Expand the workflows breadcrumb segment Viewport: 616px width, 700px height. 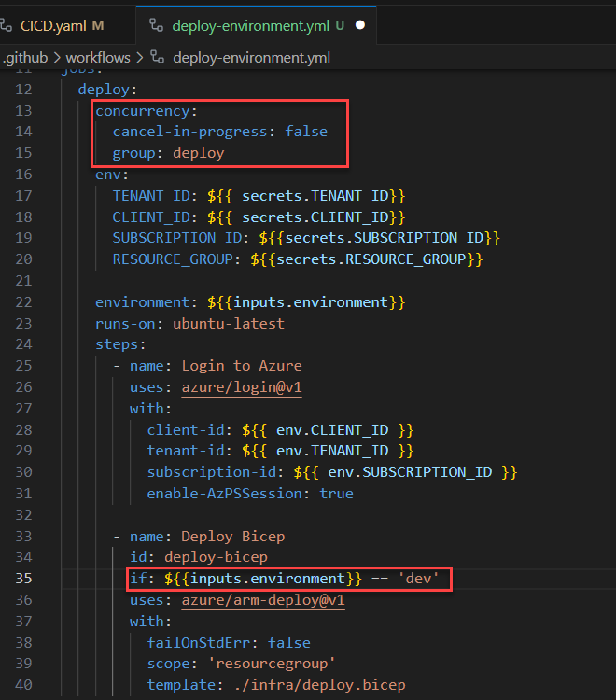(x=98, y=58)
